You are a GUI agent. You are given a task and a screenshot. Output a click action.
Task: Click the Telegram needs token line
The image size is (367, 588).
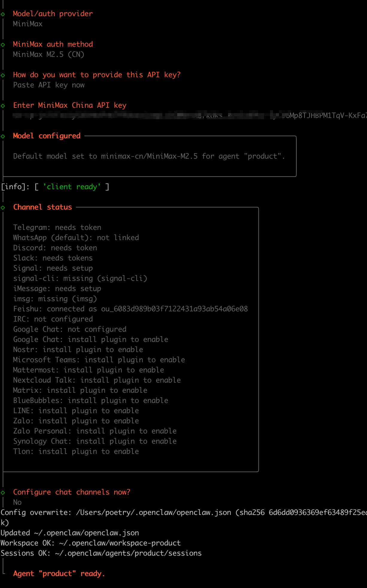[57, 228]
